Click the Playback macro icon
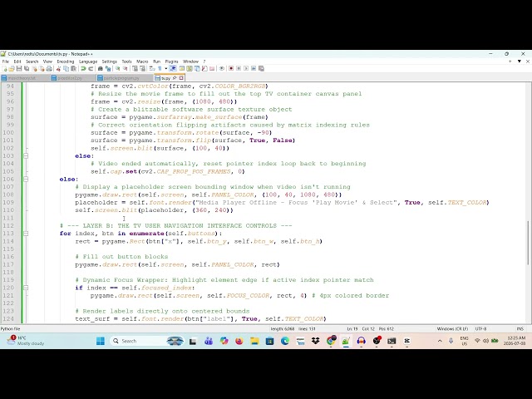The image size is (532, 399). pyautogui.click(x=246, y=68)
